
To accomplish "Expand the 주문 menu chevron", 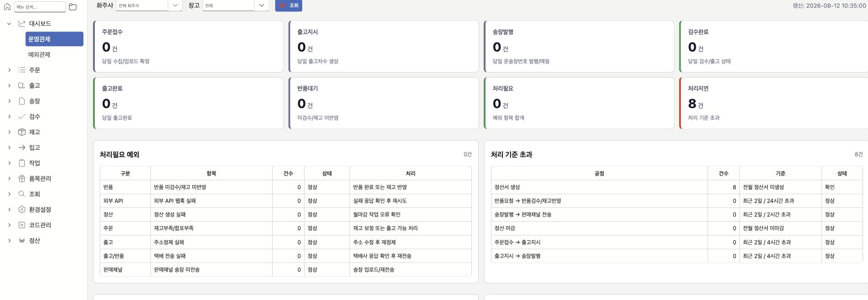I will point(9,70).
